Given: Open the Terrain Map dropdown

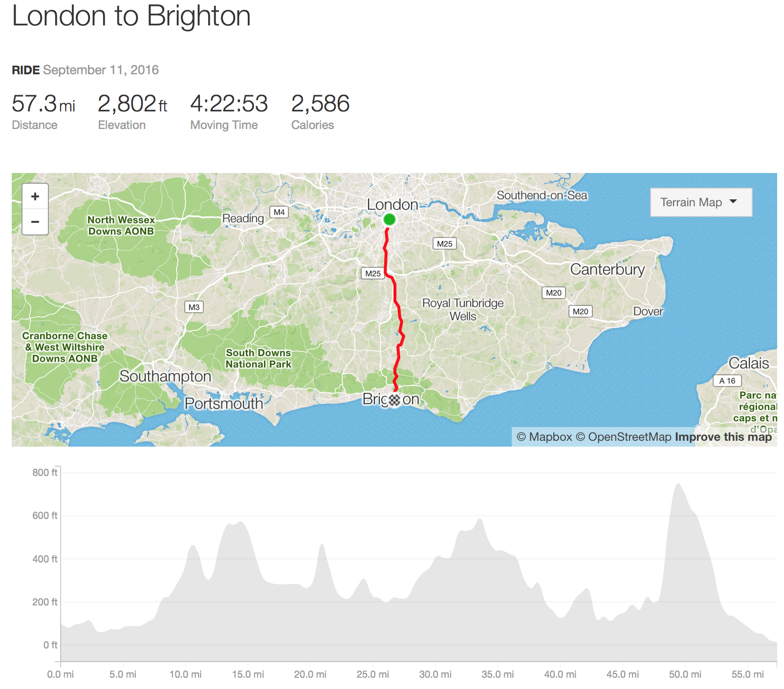Looking at the screenshot, I should 701,202.
